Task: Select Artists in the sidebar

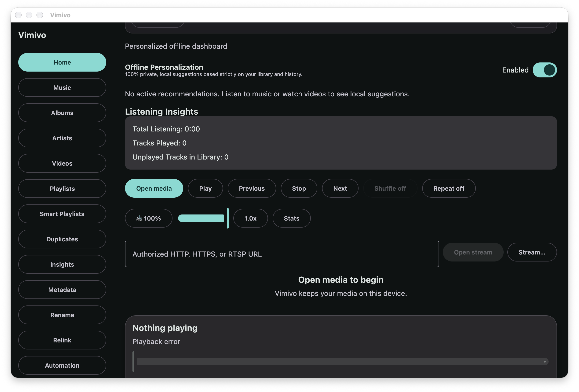Action: pyautogui.click(x=62, y=138)
